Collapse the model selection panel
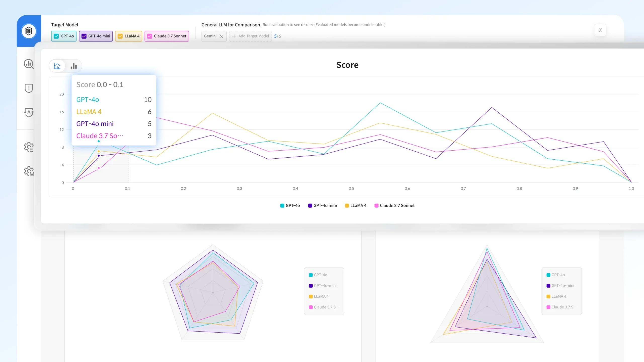 [600, 30]
